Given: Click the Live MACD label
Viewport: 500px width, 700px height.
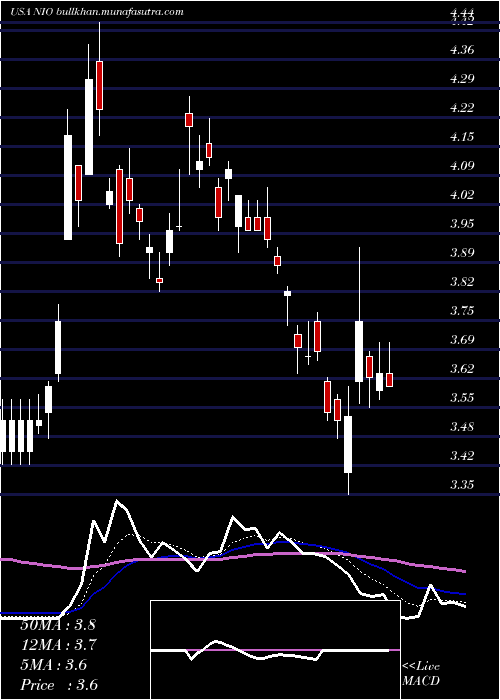Looking at the screenshot, I should coord(421,674).
